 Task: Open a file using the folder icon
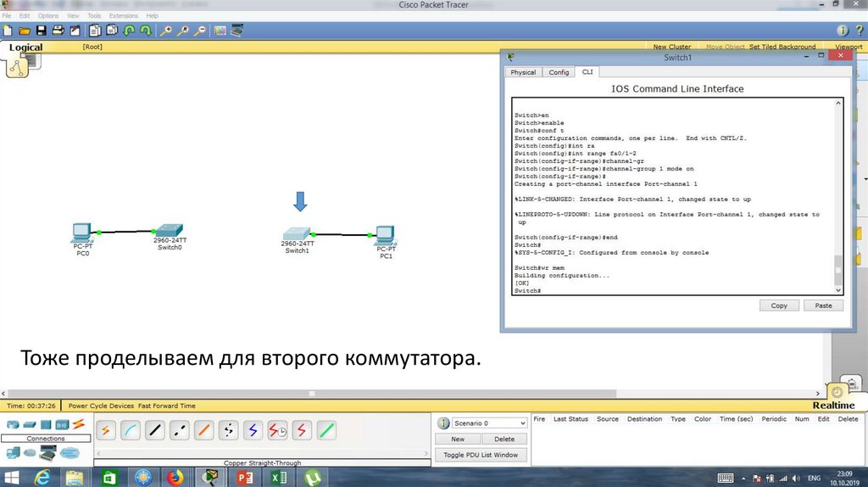coord(25,31)
